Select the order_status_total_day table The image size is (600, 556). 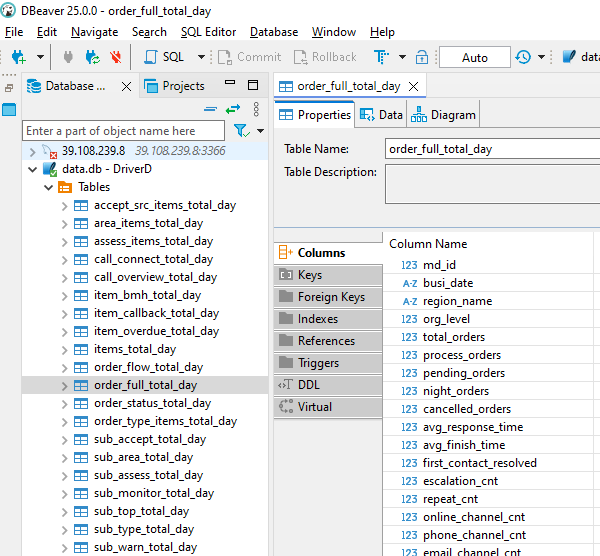[153, 403]
